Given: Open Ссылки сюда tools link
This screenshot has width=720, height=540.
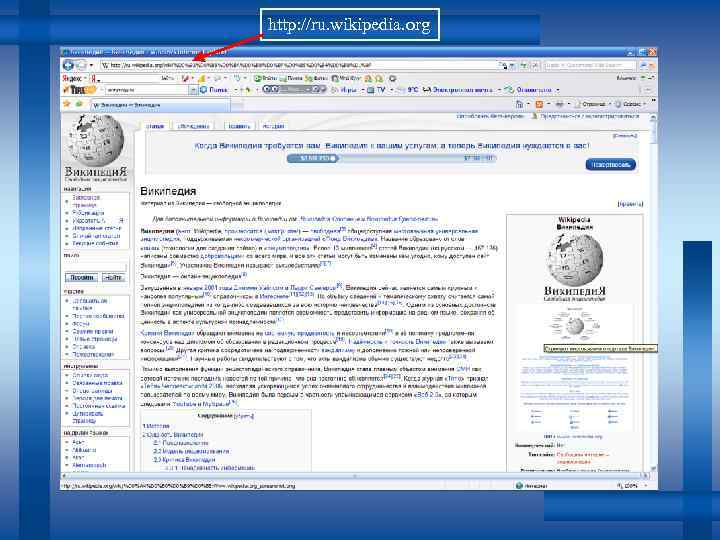Looking at the screenshot, I should (90, 375).
